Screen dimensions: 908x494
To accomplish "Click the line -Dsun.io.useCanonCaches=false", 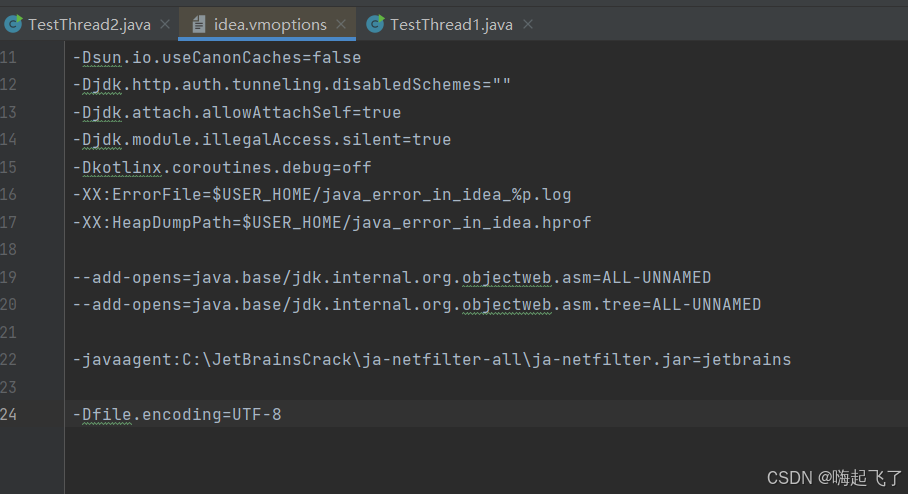I will click(x=217, y=57).
